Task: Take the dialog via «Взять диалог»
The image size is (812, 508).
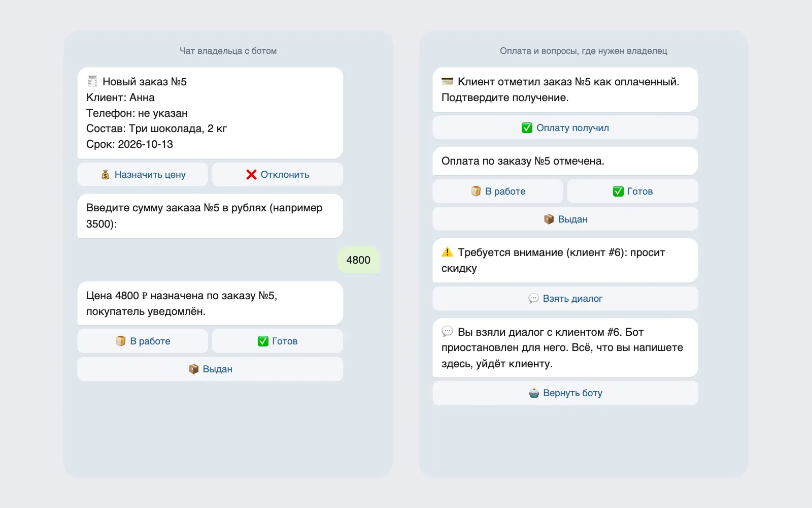Action: point(565,298)
